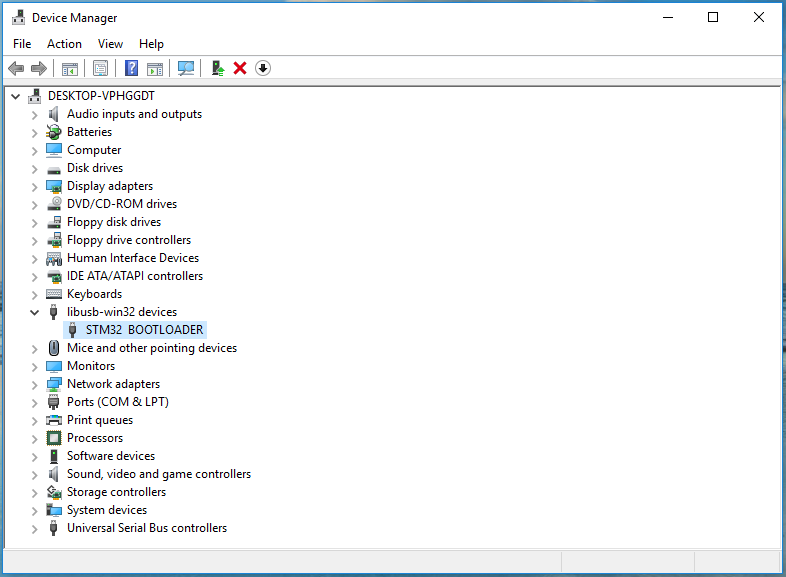This screenshot has height=577, width=786.
Task: Expand the Floppy disk drives chevron
Action: click(x=35, y=223)
